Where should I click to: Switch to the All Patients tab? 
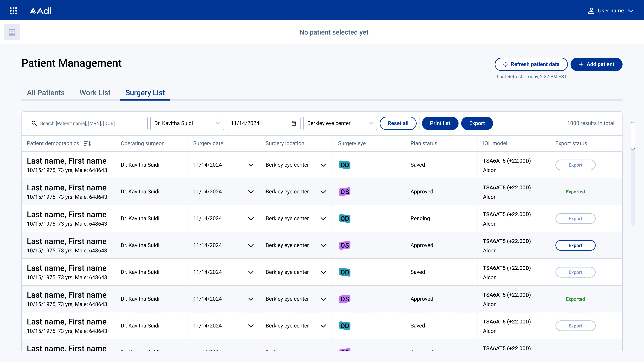point(46,93)
